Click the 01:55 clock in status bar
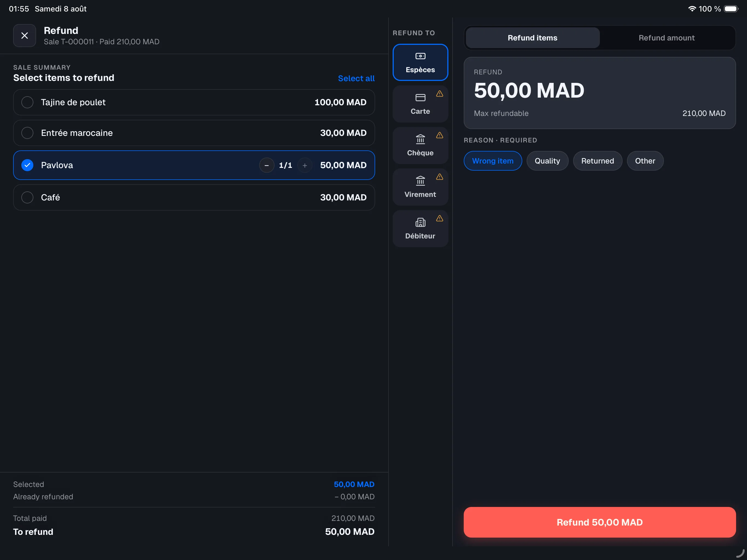Image resolution: width=747 pixels, height=560 pixels. (x=19, y=9)
